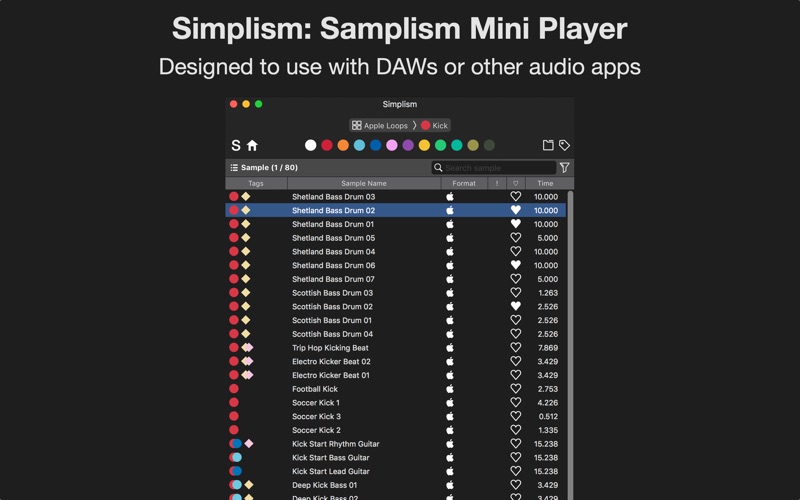Click the red tag dot of Soccer Kick 1
This screenshot has width=800, height=500.
[x=234, y=403]
